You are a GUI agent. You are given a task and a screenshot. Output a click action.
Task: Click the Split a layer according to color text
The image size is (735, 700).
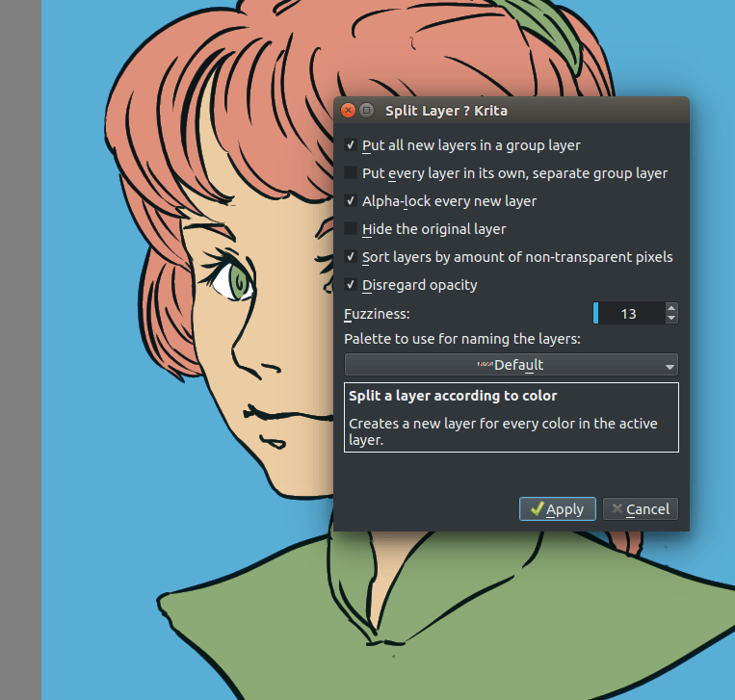tap(453, 396)
